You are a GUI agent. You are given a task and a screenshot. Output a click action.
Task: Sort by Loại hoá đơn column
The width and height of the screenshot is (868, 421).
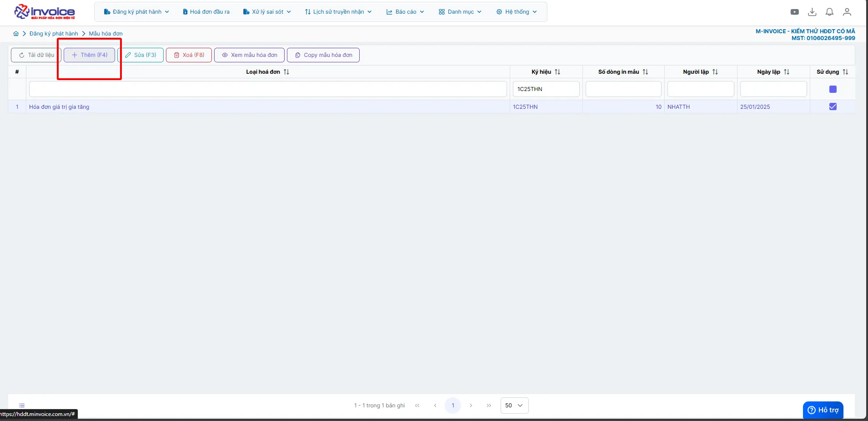286,72
